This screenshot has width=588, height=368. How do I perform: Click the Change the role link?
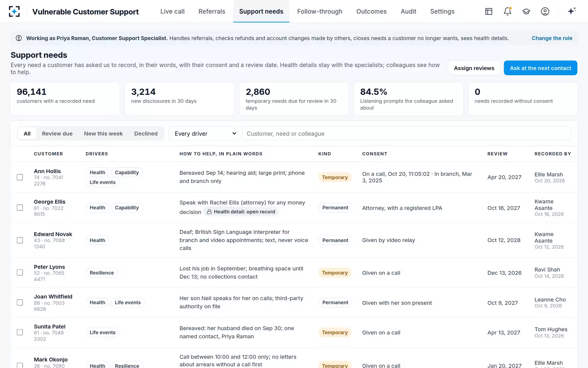click(552, 38)
